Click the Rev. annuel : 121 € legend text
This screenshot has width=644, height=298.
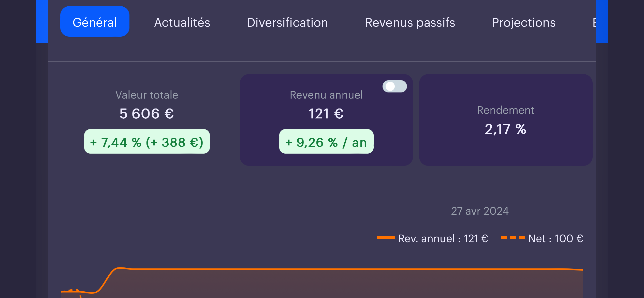(443, 239)
